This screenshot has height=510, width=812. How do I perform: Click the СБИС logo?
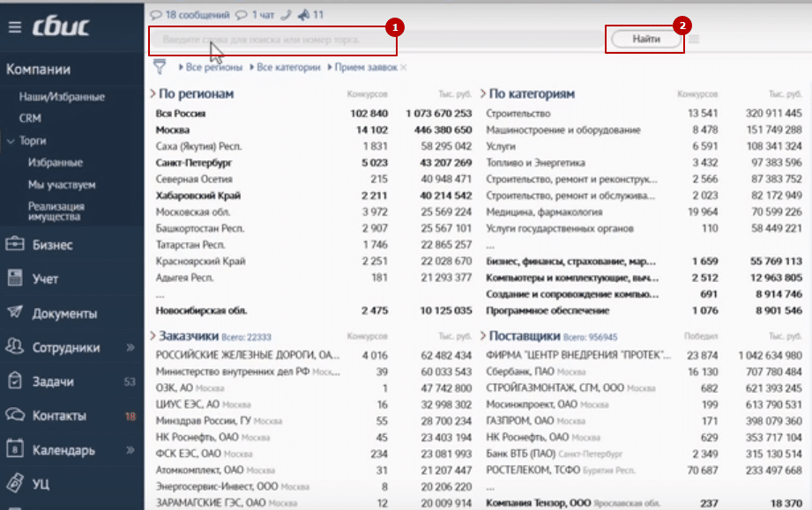(61, 27)
